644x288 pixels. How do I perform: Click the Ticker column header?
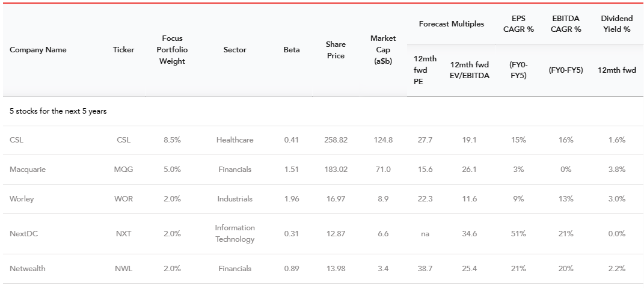(x=123, y=50)
